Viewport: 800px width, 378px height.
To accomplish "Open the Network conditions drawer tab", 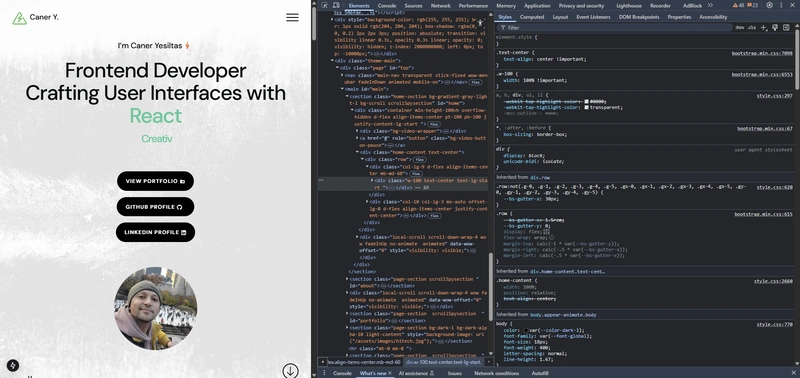I will [x=496, y=373].
